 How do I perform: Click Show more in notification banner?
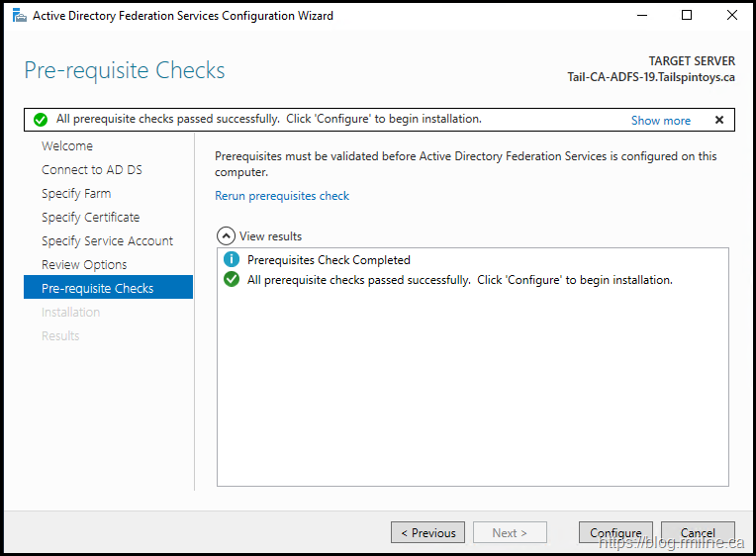pyautogui.click(x=660, y=120)
